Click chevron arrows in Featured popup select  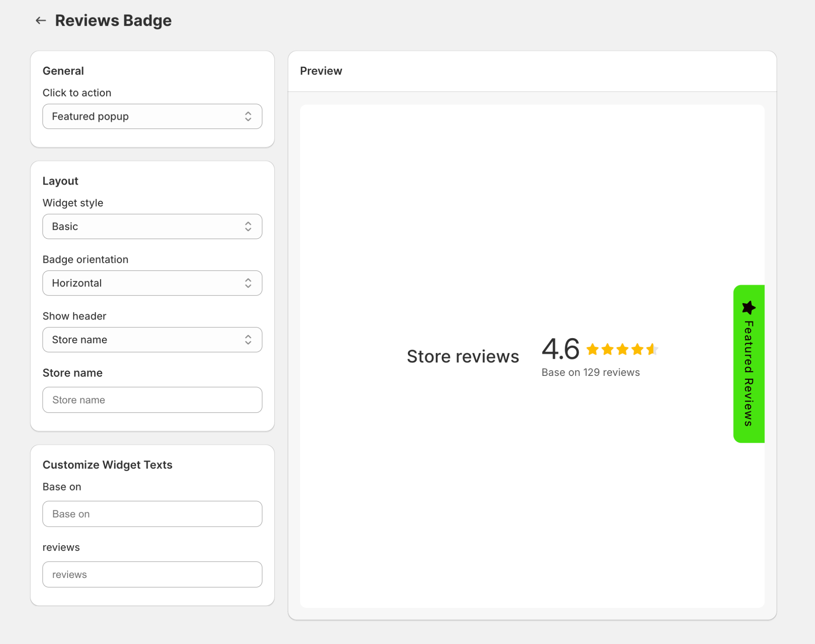(x=248, y=116)
